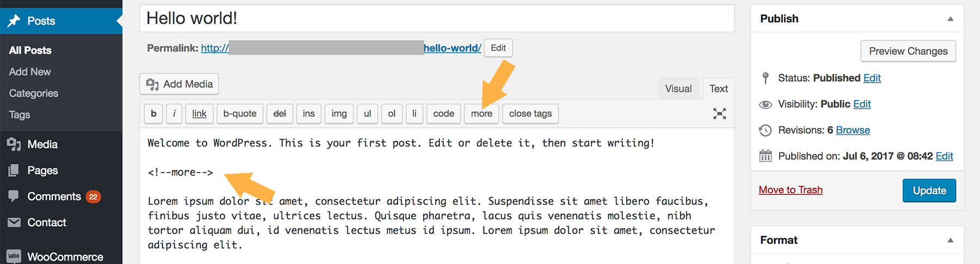Click Move to Trash link
This screenshot has width=980, height=264.
[791, 190]
